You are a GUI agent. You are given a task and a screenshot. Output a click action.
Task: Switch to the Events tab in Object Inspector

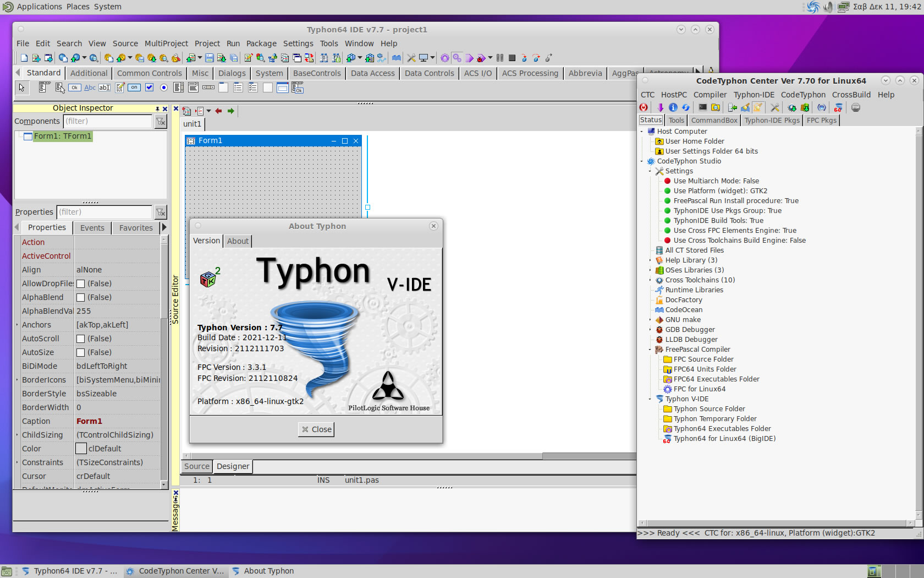(x=92, y=228)
